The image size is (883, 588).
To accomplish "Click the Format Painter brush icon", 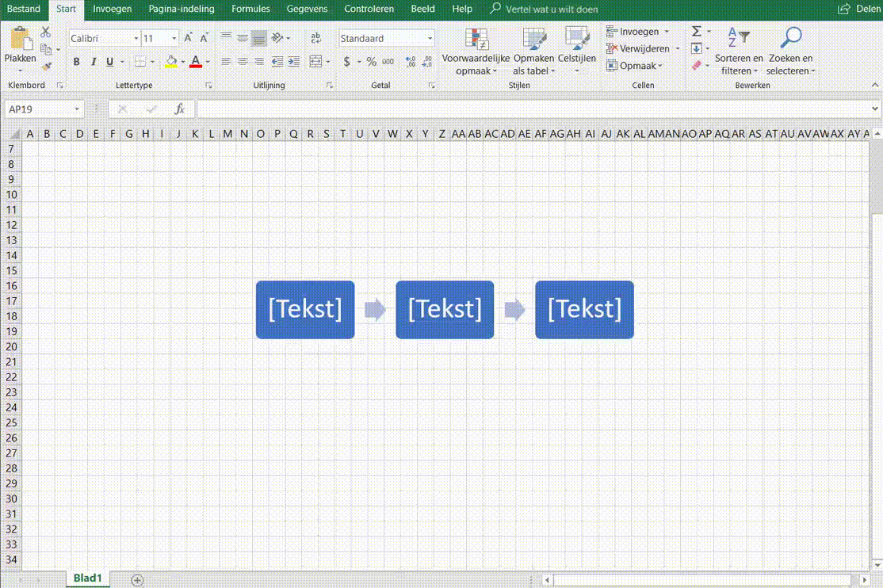I will [x=46, y=67].
